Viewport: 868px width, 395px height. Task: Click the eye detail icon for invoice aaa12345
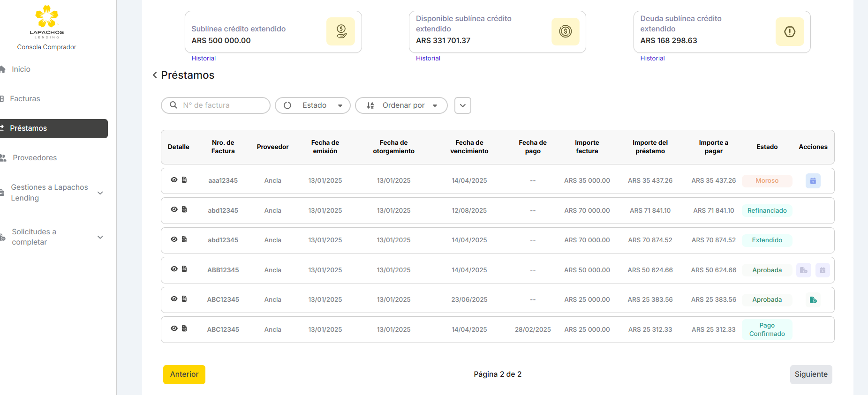(x=174, y=180)
